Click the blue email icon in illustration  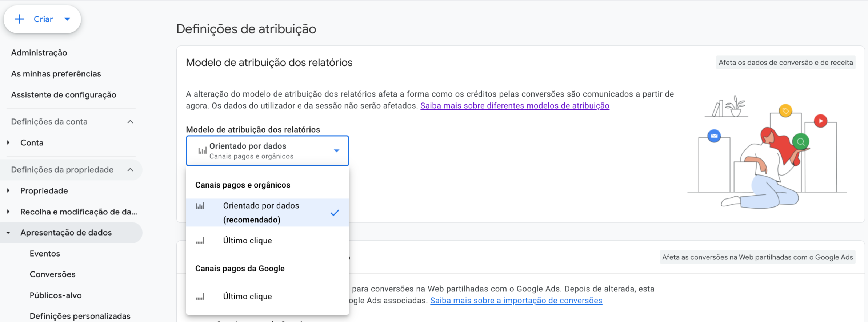714,136
